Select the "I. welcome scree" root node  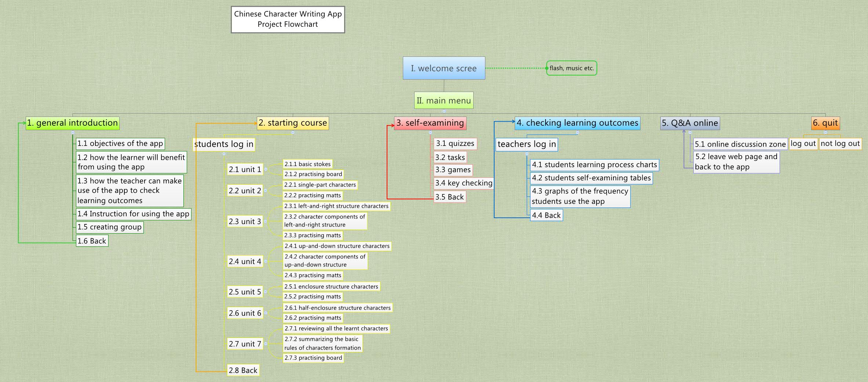coord(444,68)
